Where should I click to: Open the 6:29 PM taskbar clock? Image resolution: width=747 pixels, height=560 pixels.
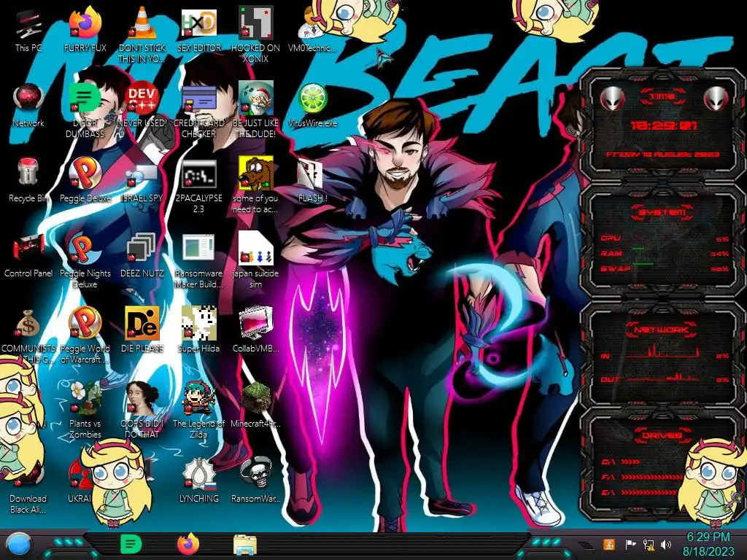click(x=708, y=544)
